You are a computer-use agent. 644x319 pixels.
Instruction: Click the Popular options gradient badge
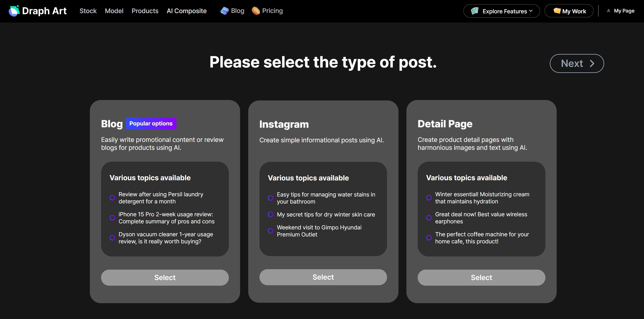click(x=151, y=123)
